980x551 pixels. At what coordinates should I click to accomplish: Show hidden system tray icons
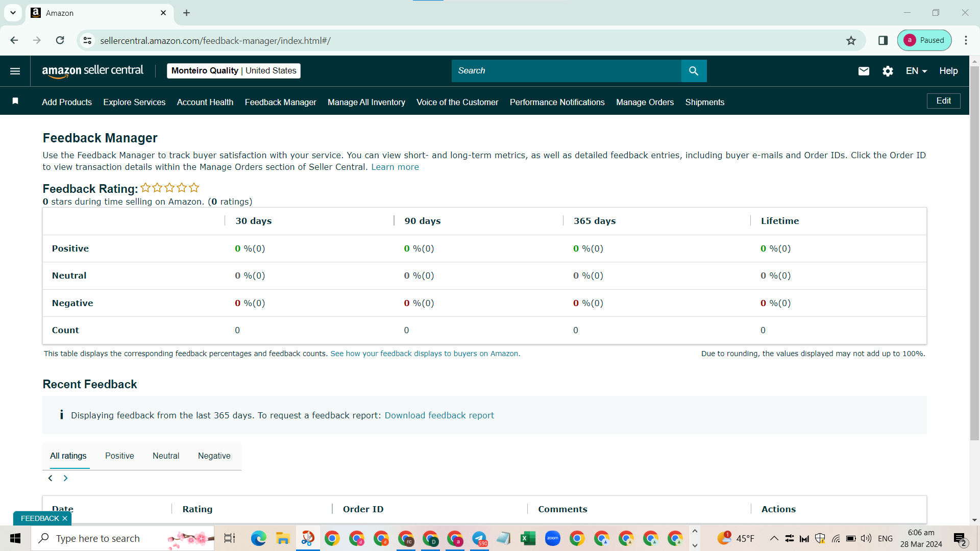[774, 538]
